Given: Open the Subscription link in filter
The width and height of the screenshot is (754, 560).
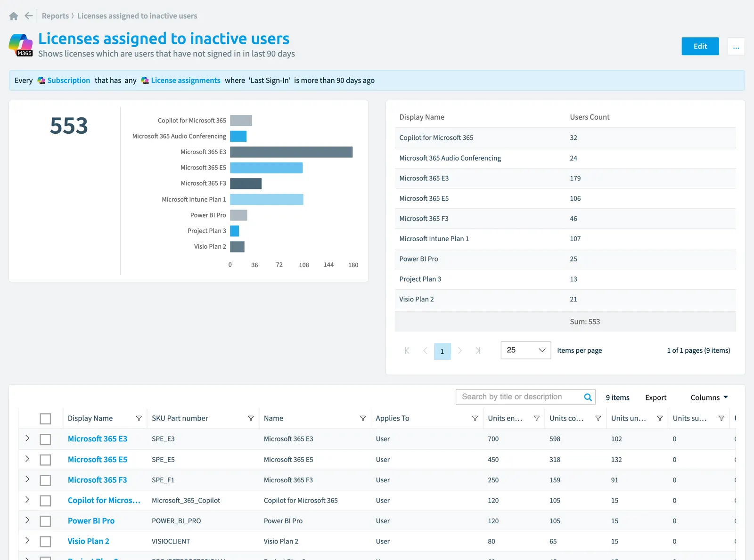Looking at the screenshot, I should (68, 81).
